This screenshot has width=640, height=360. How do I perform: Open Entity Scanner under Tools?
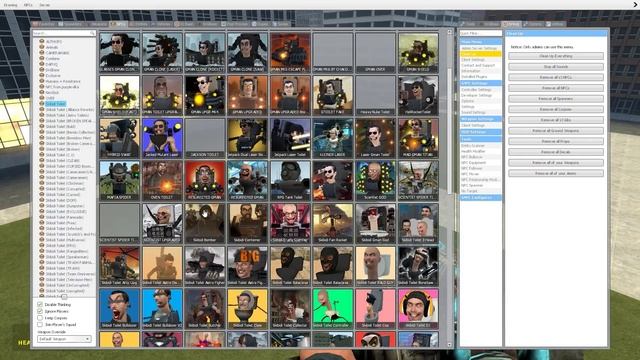pos(481,146)
